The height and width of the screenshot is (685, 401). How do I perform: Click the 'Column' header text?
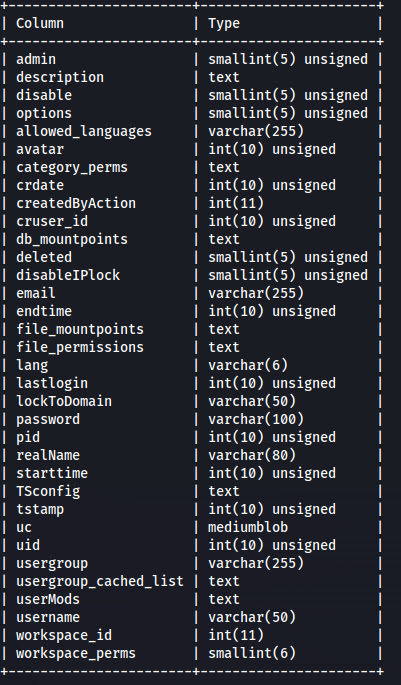click(40, 23)
